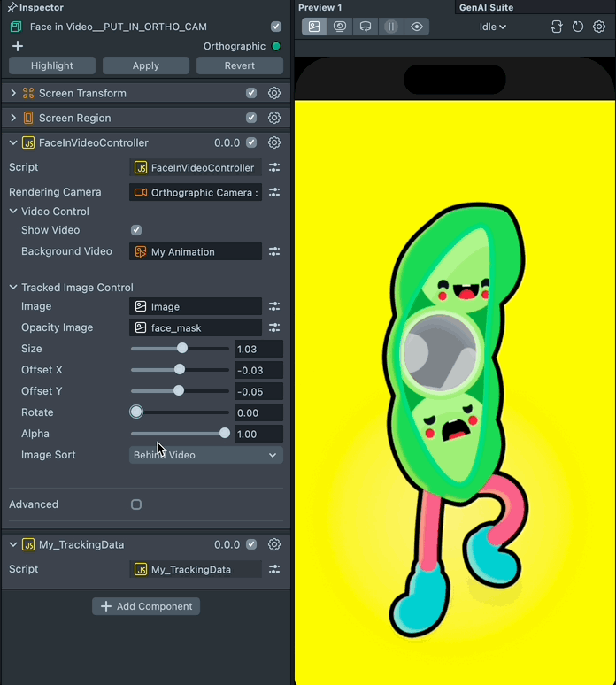Viewport: 616px width, 685px height.
Task: Disable the Screen Transform component checkbox
Action: point(251,93)
